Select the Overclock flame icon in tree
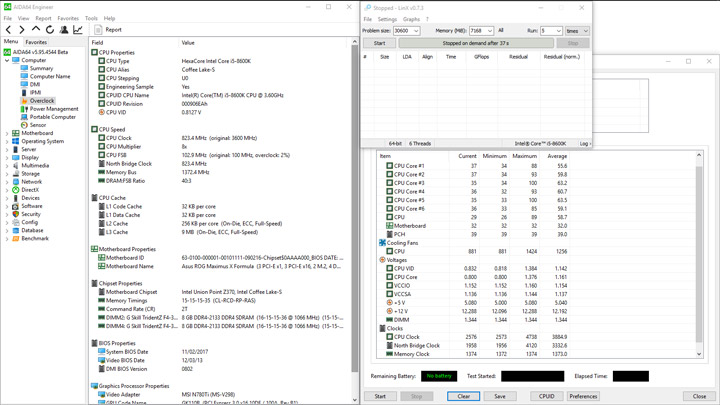The width and height of the screenshot is (720, 405). point(24,101)
